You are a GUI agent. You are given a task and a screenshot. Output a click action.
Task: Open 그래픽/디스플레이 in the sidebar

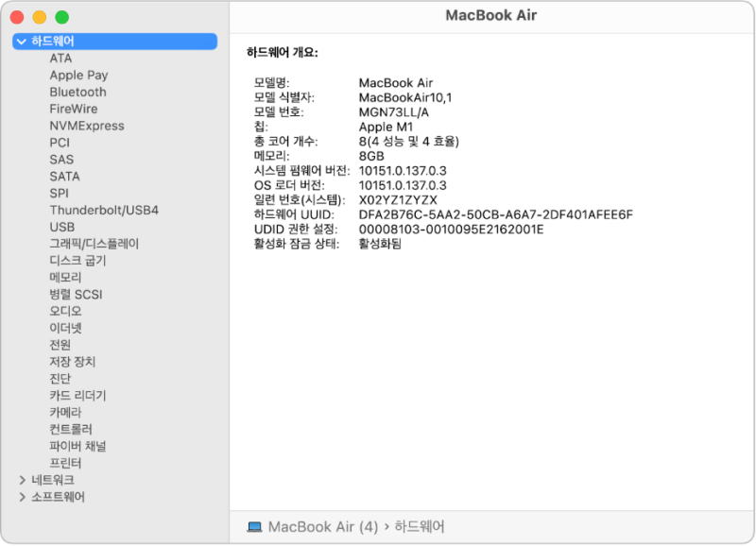tap(94, 244)
